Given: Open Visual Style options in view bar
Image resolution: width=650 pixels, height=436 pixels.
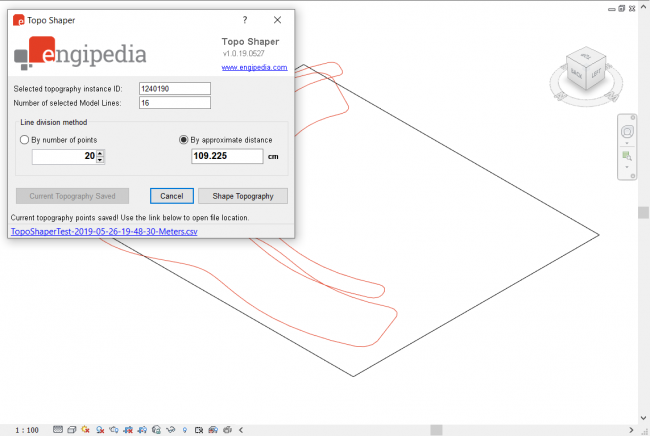Looking at the screenshot, I should tap(71, 429).
